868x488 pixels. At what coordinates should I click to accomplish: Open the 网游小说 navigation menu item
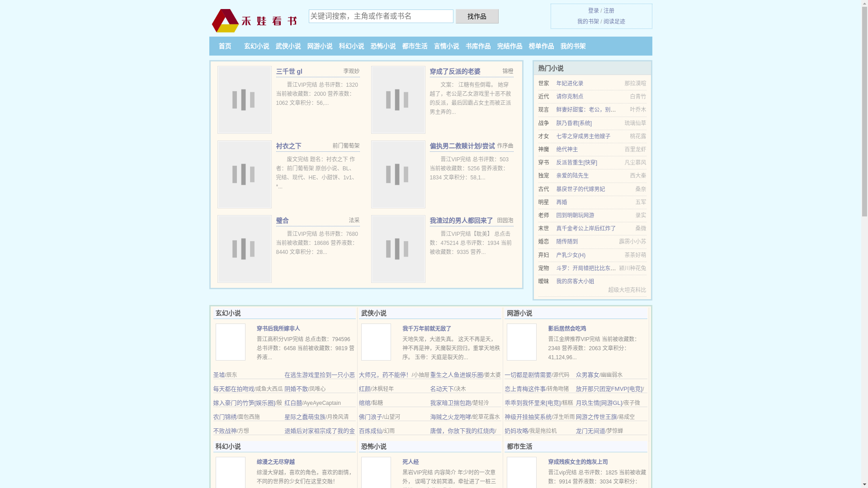(320, 46)
